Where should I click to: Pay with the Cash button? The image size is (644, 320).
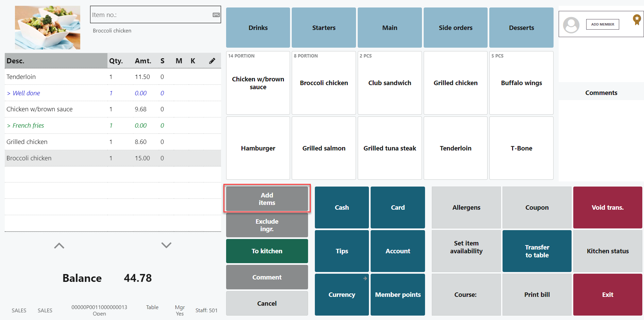coord(341,207)
